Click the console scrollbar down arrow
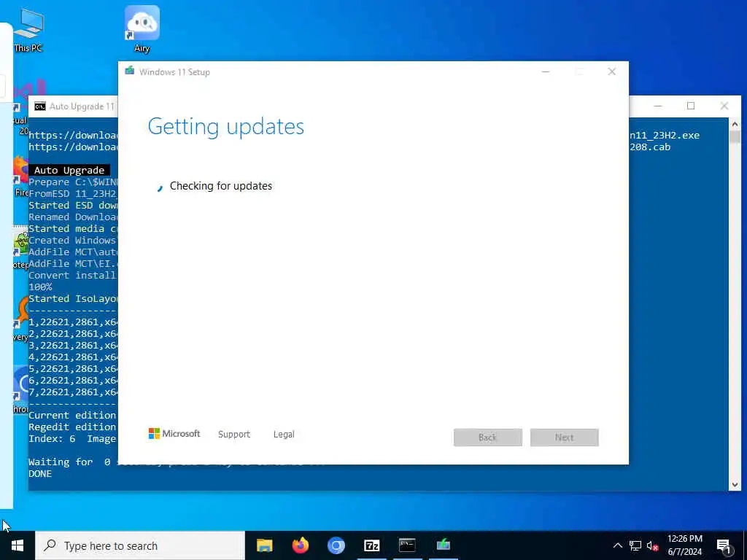The width and height of the screenshot is (747, 560). [x=735, y=485]
